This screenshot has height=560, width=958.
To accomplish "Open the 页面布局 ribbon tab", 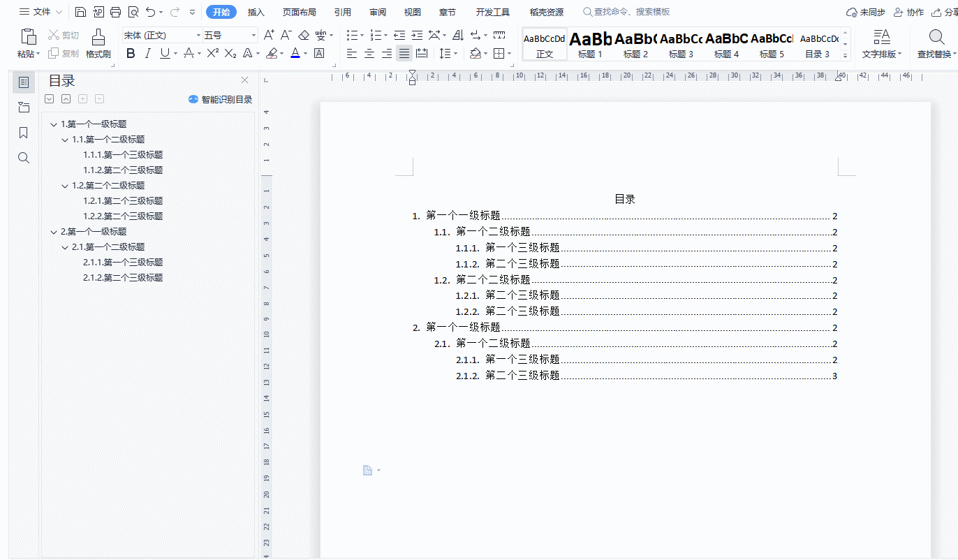I will pyautogui.click(x=300, y=12).
